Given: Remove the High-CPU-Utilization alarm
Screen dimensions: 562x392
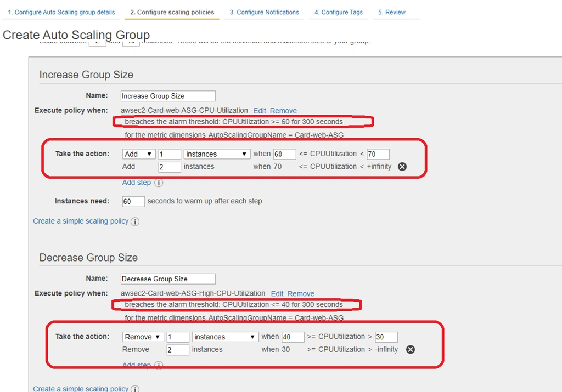Looking at the screenshot, I should [x=301, y=293].
